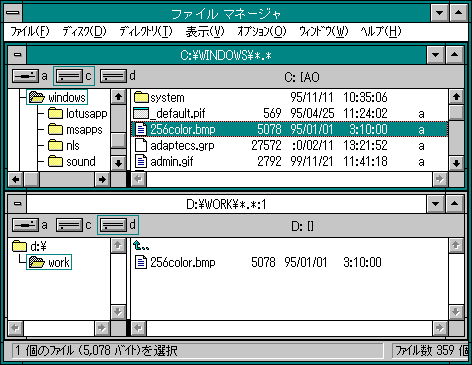The width and height of the screenshot is (472, 365).
Task: Select work directory in tree
Action: tap(59, 263)
